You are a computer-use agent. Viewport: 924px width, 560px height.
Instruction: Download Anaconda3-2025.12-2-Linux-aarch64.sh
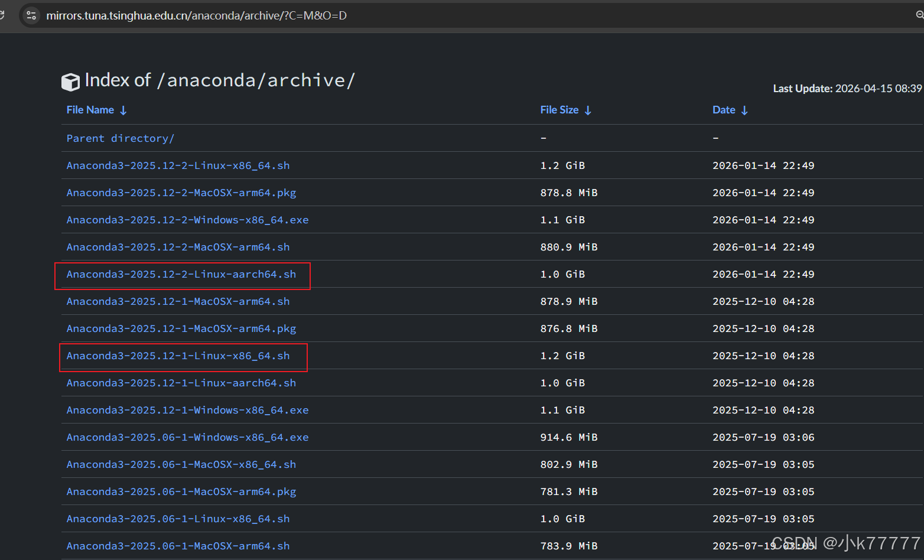point(181,274)
